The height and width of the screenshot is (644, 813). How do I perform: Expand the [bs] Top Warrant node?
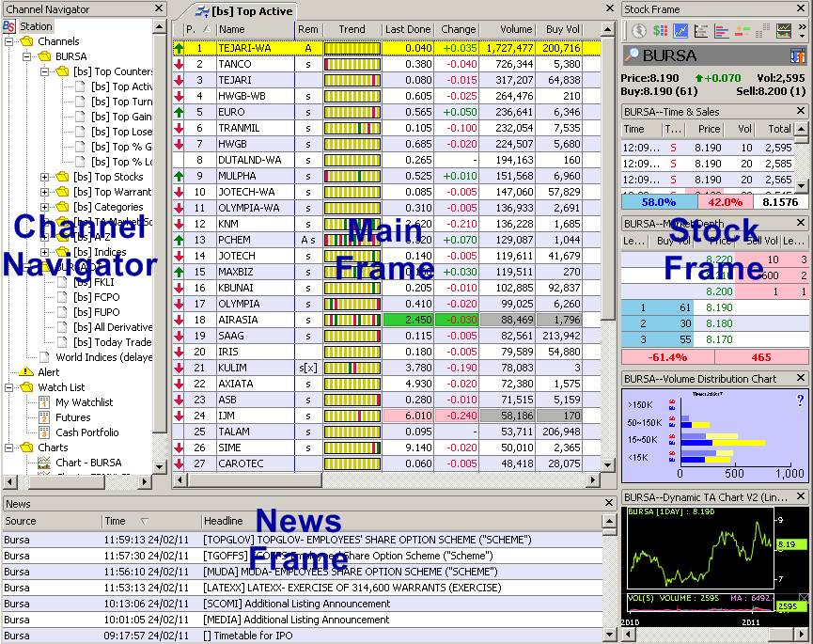point(44,192)
